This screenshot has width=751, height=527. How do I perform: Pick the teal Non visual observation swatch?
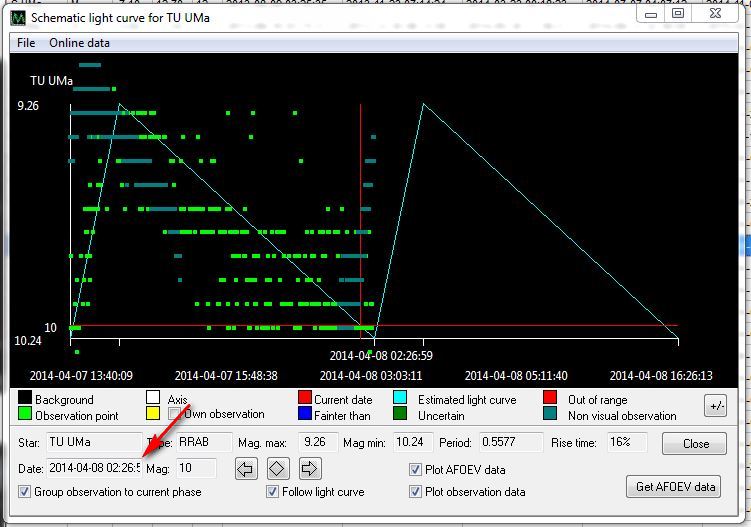[550, 413]
